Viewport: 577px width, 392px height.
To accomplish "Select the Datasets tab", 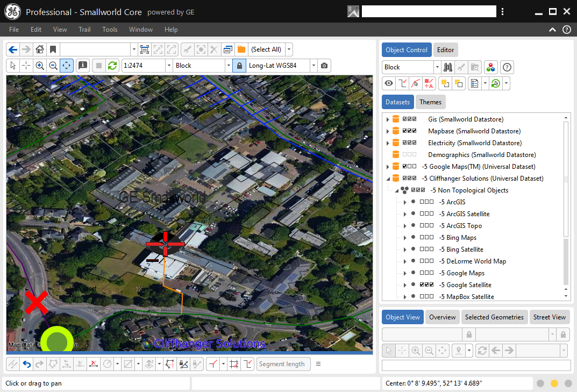I will tap(398, 102).
